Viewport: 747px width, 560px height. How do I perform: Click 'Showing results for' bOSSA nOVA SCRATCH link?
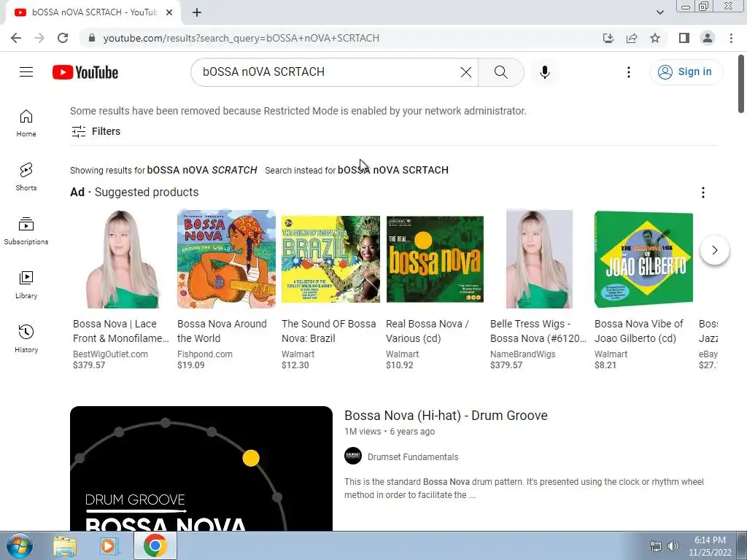(202, 170)
